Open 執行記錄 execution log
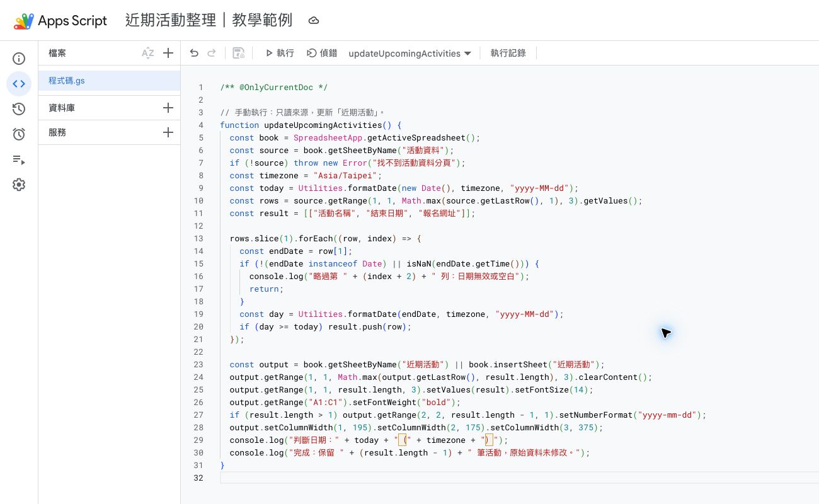The width and height of the screenshot is (819, 504). coord(508,53)
